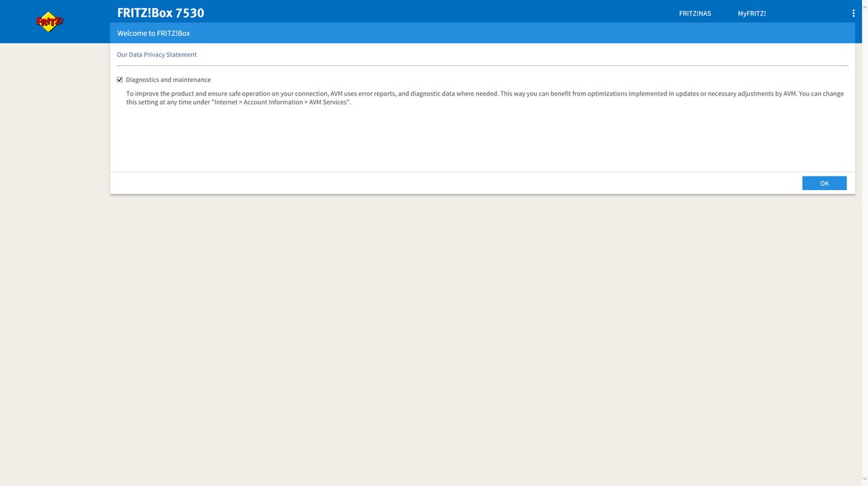
Task: Click the FRITZ!Box 7530 title
Action: 161,13
